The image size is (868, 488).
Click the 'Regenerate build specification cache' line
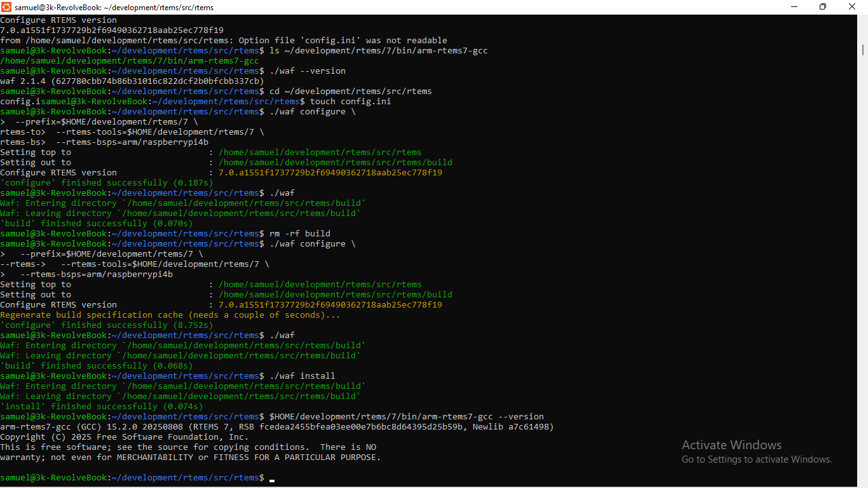point(170,315)
